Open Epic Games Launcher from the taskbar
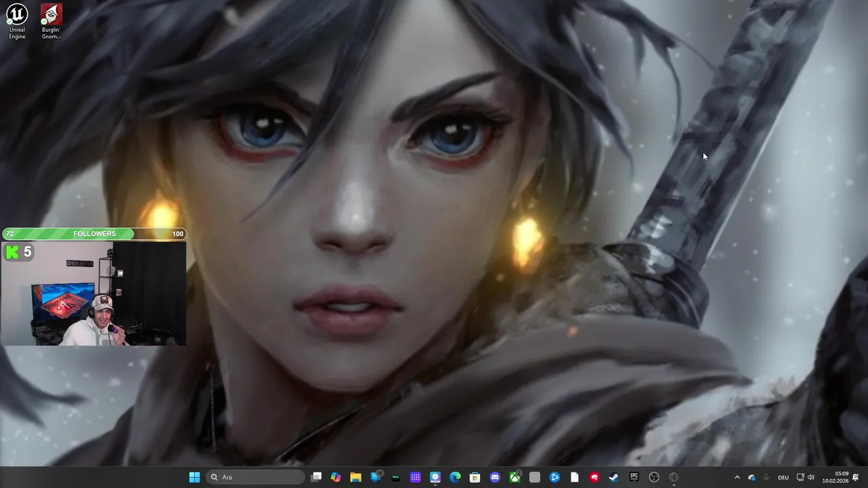The image size is (868, 488). (634, 477)
